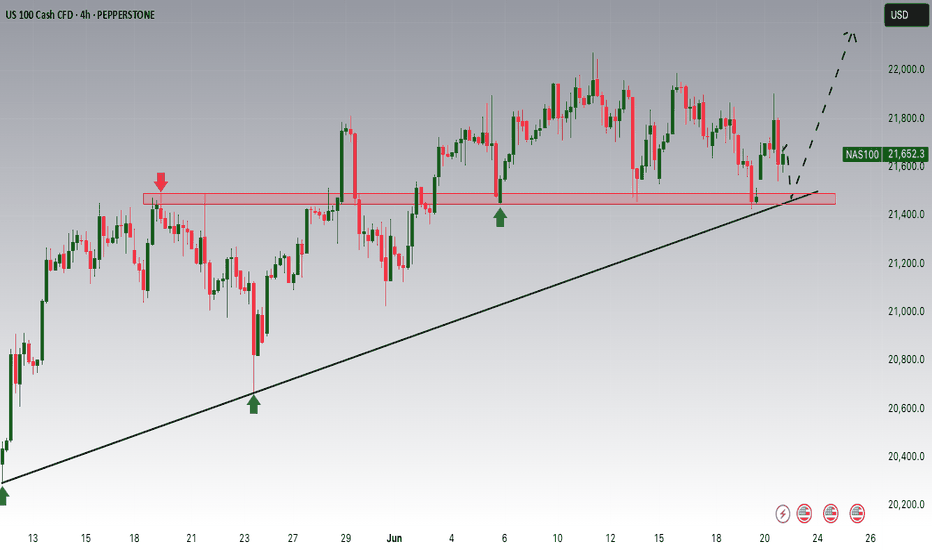Click the 21,652.3 current price label

[906, 155]
